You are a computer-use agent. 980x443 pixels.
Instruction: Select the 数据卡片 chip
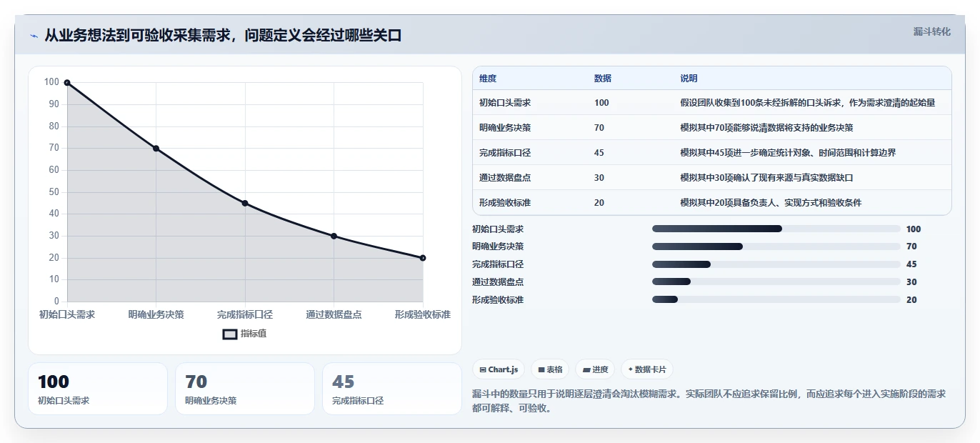click(647, 369)
